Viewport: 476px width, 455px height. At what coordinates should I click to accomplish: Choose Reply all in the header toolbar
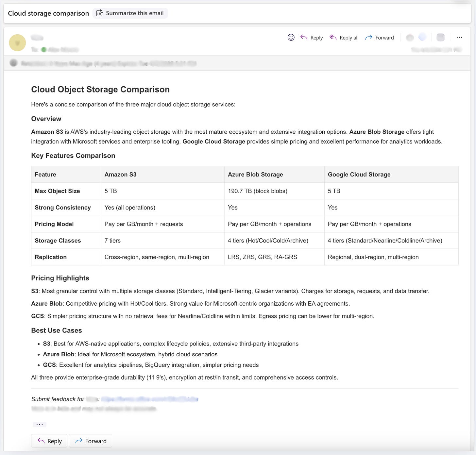click(344, 38)
